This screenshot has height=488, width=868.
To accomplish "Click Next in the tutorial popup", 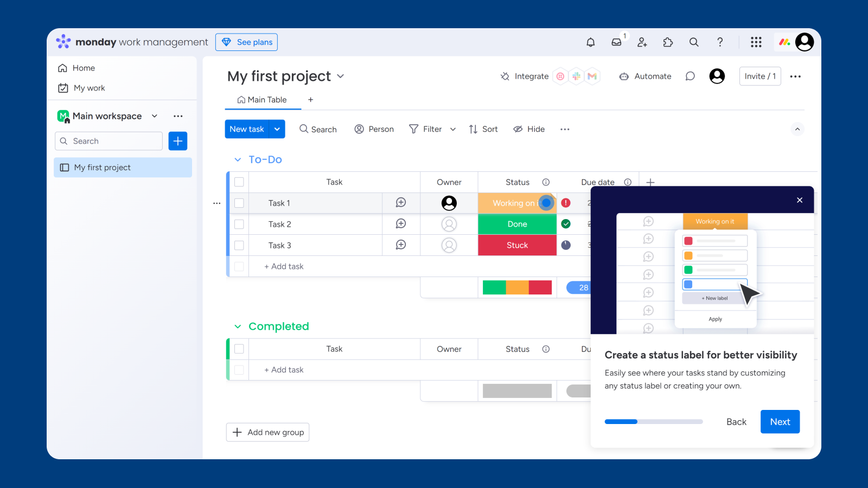I will pos(780,422).
